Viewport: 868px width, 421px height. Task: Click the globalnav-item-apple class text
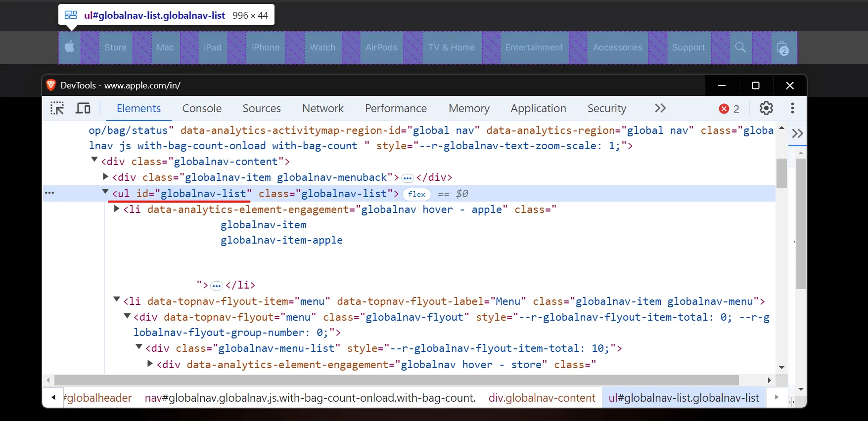pos(281,240)
